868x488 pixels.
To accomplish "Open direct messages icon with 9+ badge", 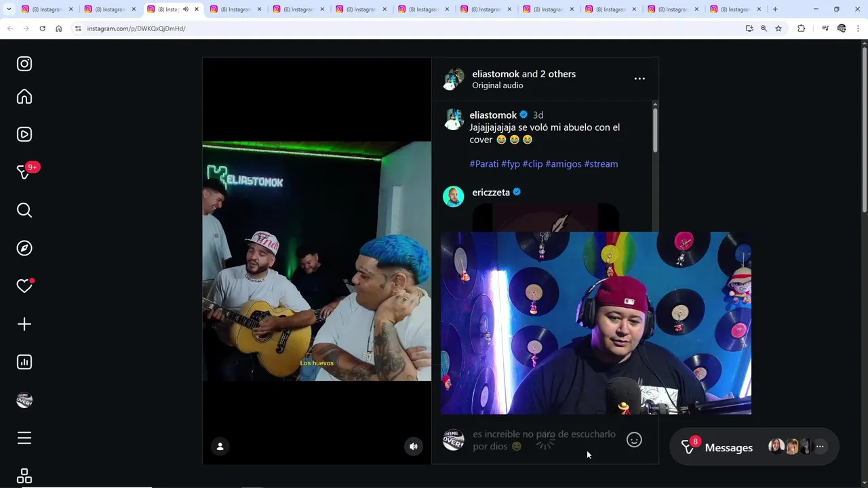I will [24, 172].
